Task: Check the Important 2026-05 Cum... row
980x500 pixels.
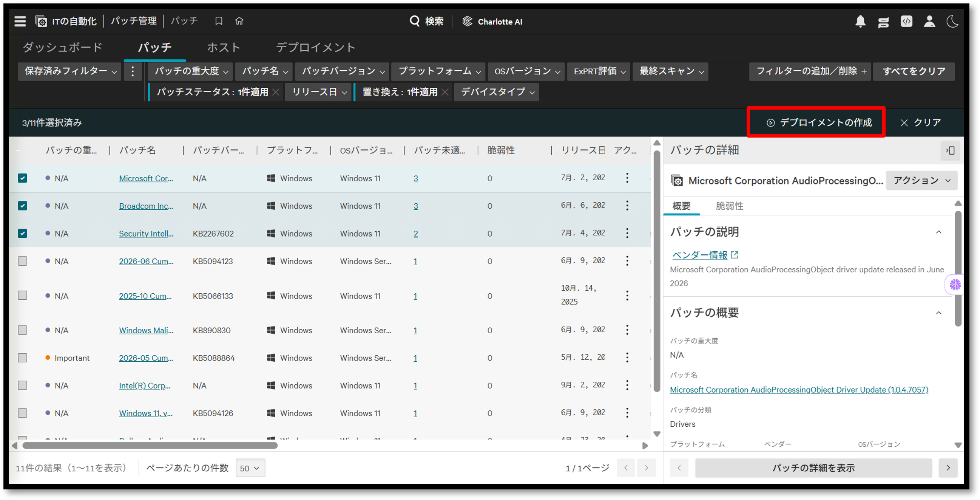Action: tap(22, 358)
